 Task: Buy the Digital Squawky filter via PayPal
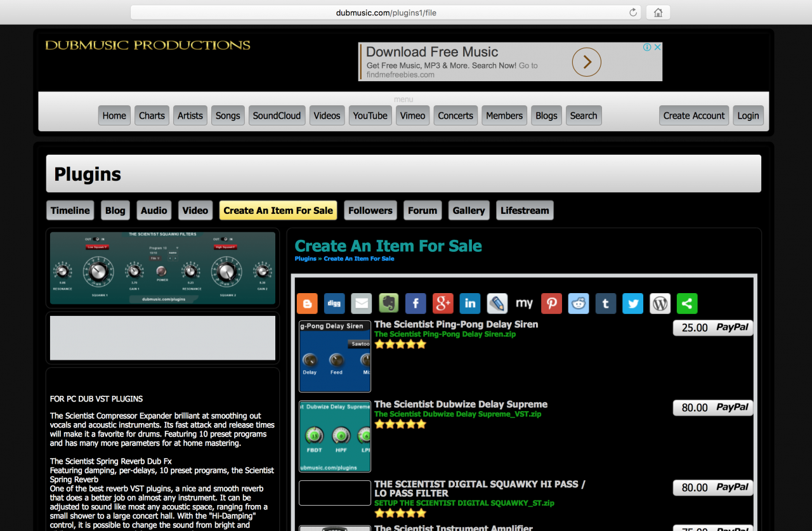(713, 488)
